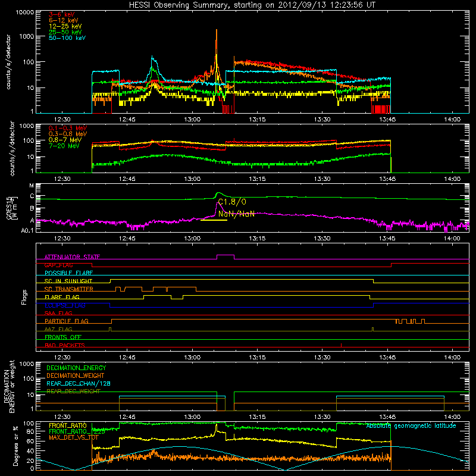Click the 13:00 tick label under top plot

(192, 120)
